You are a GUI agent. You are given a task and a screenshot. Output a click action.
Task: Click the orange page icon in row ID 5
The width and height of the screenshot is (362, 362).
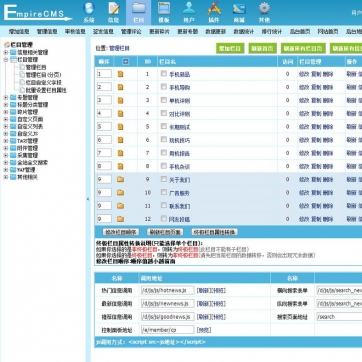point(120,127)
